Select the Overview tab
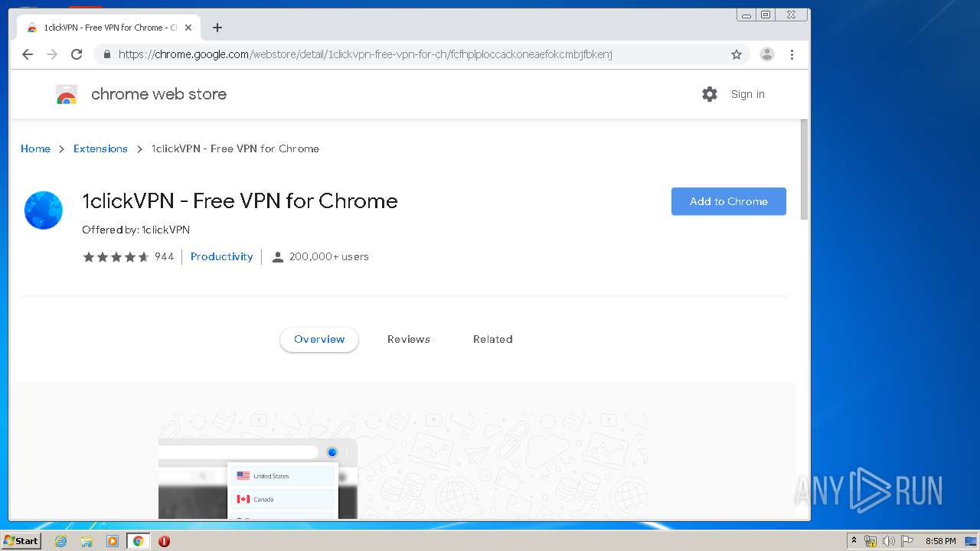The width and height of the screenshot is (980, 551). coord(319,339)
